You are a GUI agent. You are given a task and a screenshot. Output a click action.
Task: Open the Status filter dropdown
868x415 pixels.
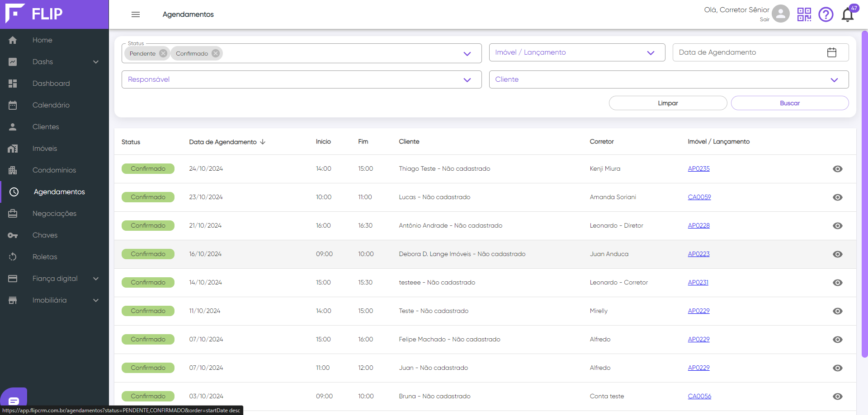302,53
